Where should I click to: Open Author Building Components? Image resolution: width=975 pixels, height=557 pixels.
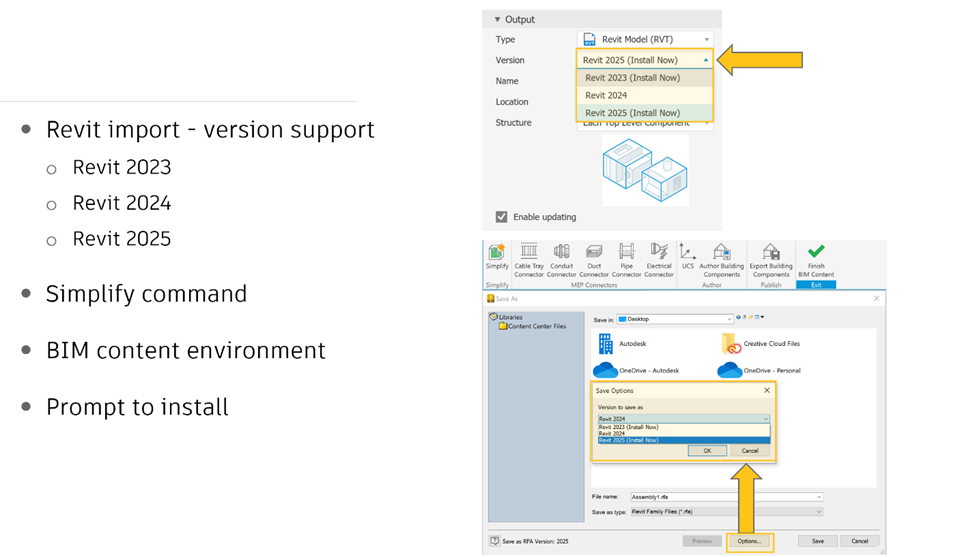pos(721,252)
